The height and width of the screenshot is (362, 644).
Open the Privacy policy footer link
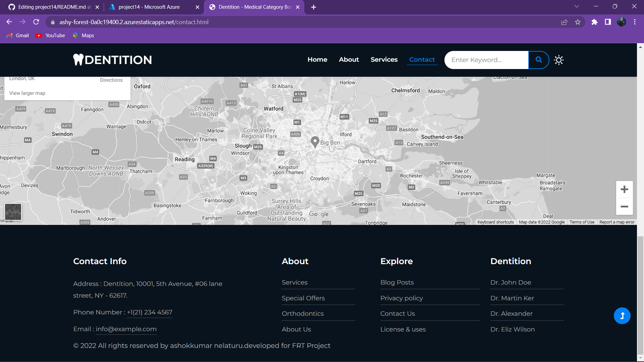click(x=401, y=298)
